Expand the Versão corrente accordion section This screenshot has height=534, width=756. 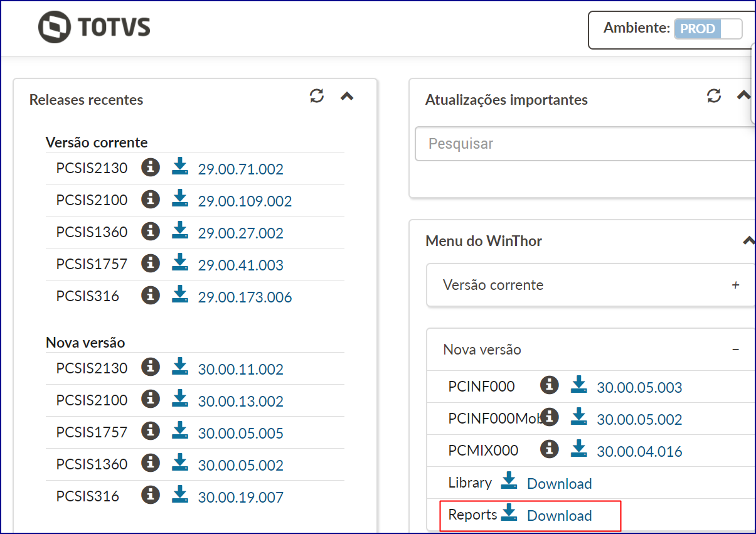[x=590, y=285]
